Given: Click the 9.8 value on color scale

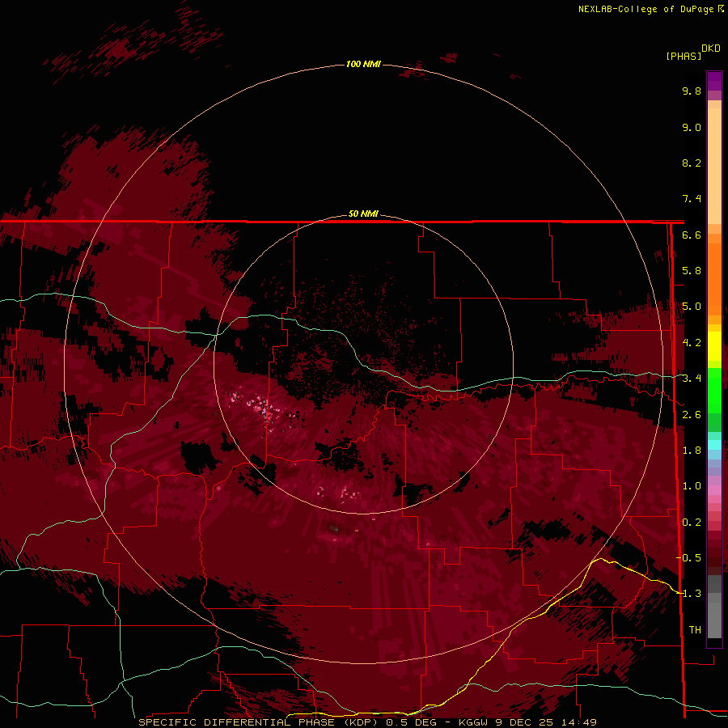Looking at the screenshot, I should click(692, 91).
